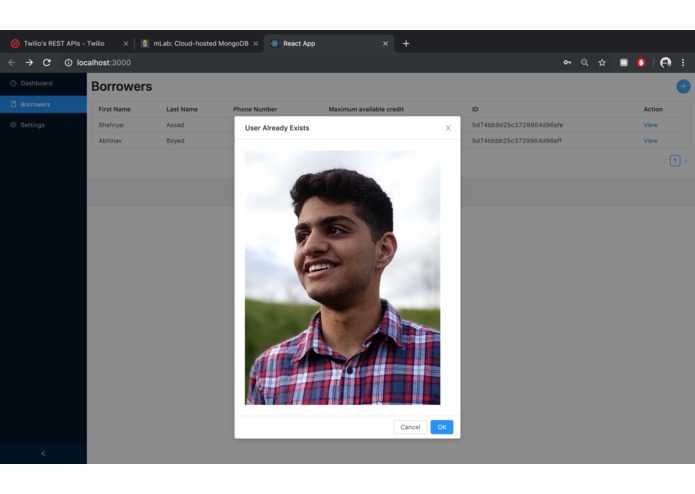
Task: Go to previous page arrow
Action: point(664,160)
